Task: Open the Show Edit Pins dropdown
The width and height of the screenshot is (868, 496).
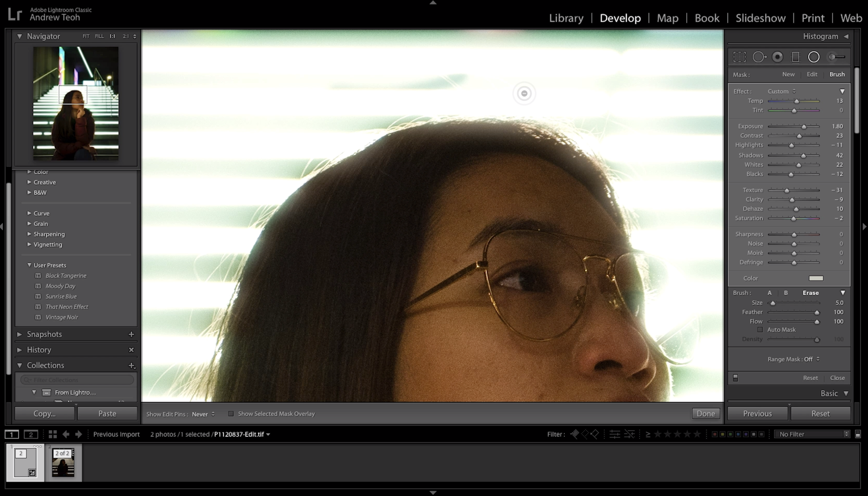Action: coord(203,414)
